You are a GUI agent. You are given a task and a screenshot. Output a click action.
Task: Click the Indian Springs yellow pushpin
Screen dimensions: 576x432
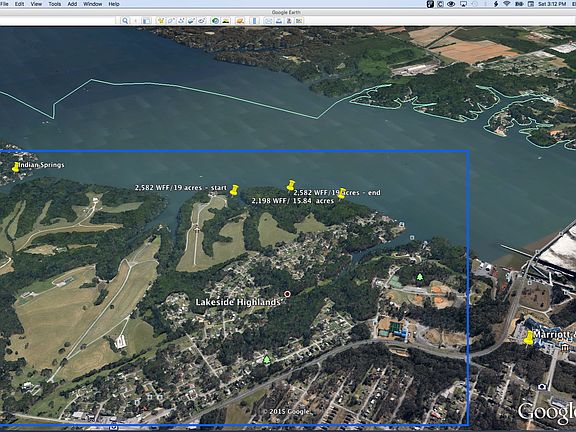[15, 167]
